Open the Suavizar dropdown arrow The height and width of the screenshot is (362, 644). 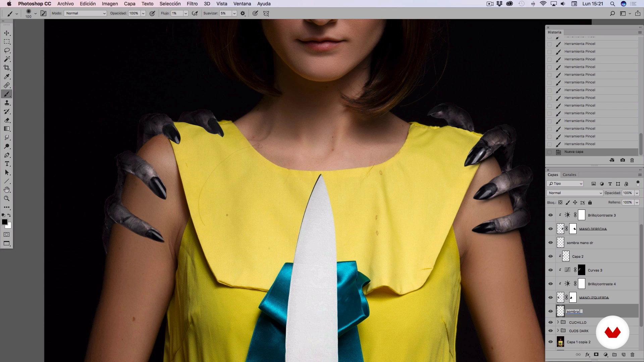coord(234,13)
